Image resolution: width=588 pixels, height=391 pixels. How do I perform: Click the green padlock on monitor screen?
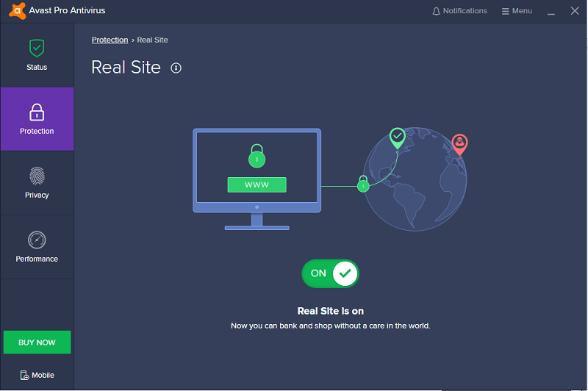coord(256,155)
